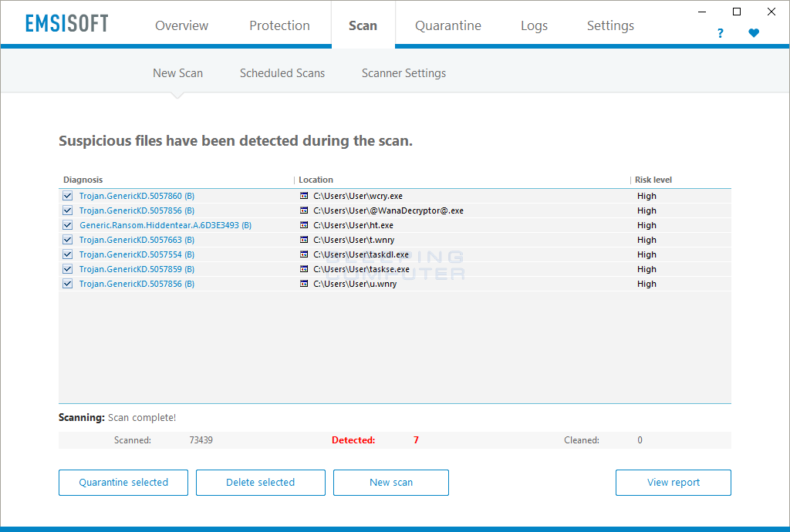Click file icon for u.wnry
790x532 pixels.
304,284
